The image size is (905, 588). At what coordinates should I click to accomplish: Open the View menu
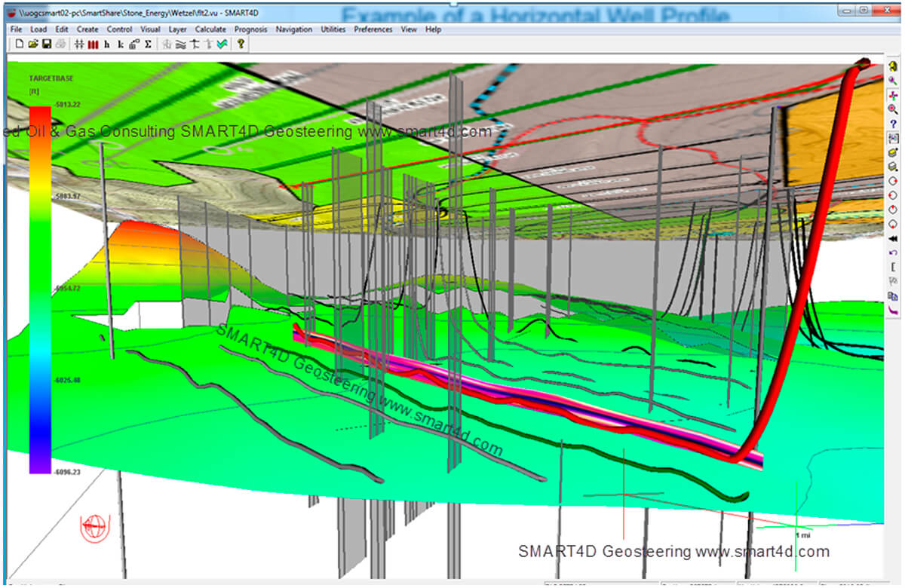pyautogui.click(x=409, y=29)
